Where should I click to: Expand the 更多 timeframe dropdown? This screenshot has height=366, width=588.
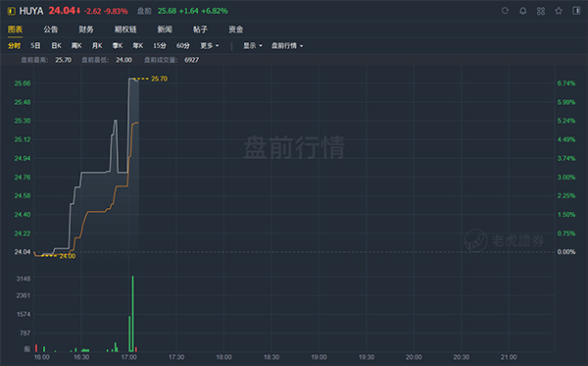[210, 46]
